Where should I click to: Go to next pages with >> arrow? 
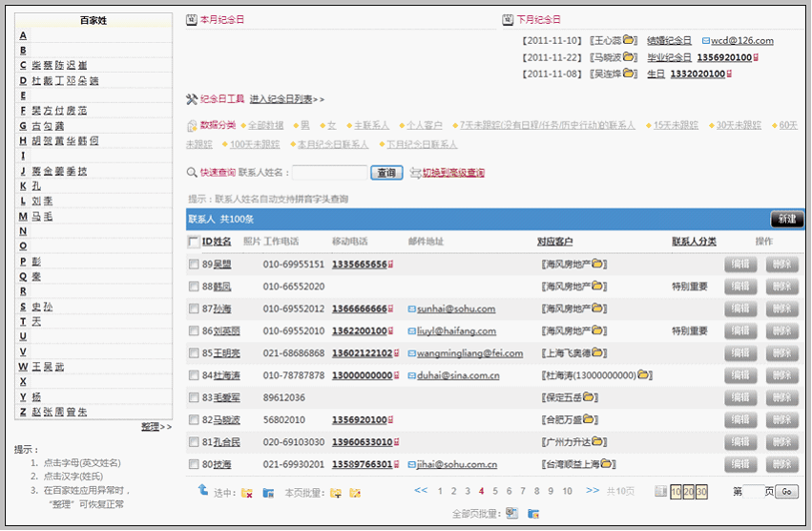click(592, 491)
